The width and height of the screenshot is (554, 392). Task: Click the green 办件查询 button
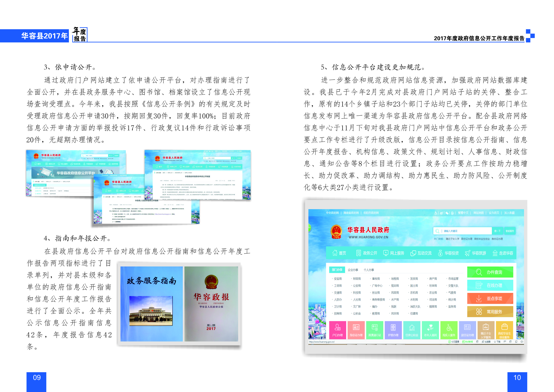click(490, 272)
